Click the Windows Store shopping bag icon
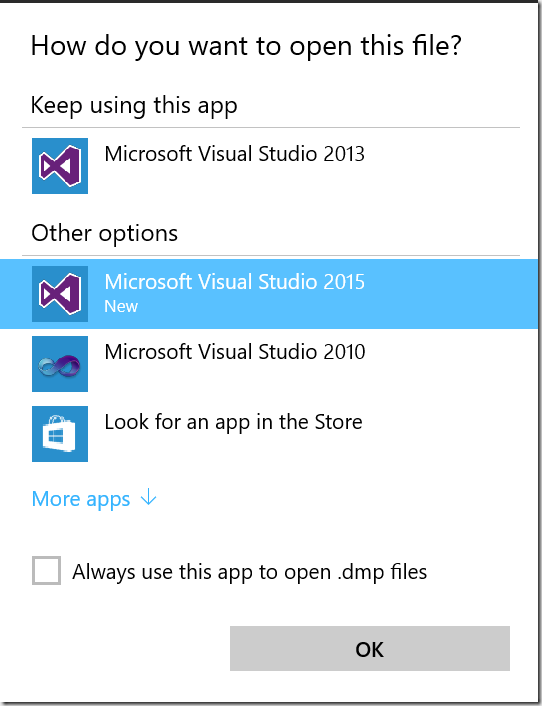 60,434
